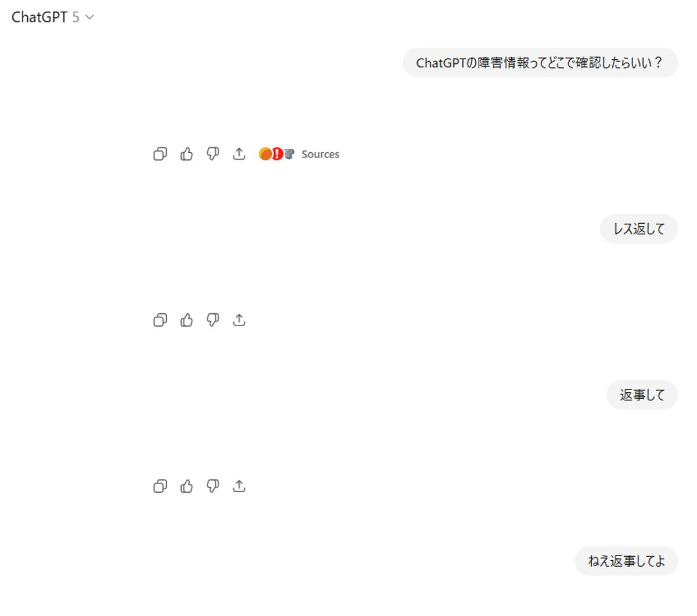
Task: Copy the response below レス返して
Action: (x=160, y=320)
